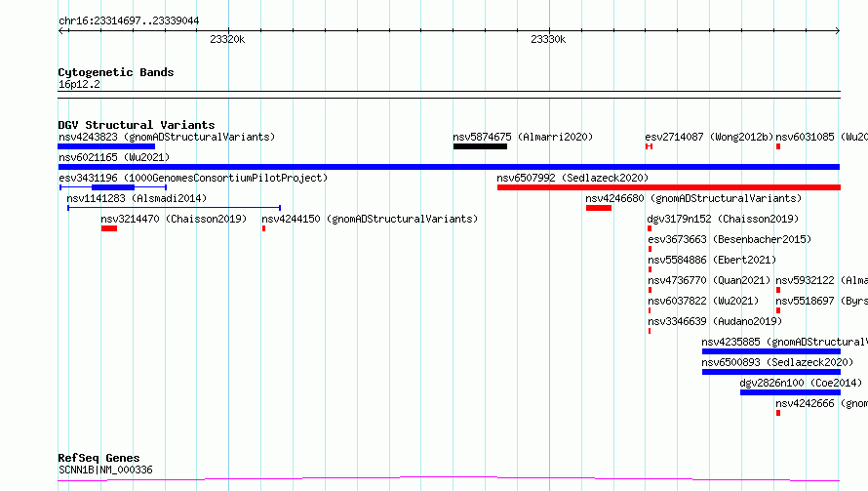Open nsv3214470 (Chaisson2019) label
Image resolution: width=868 pixels, height=491 pixels.
(x=174, y=219)
